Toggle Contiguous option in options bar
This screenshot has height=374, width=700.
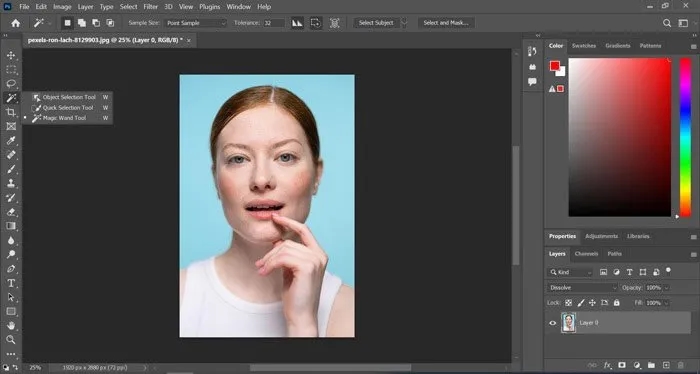tap(316, 23)
